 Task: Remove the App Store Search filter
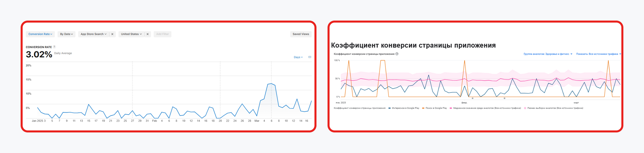click(x=112, y=34)
